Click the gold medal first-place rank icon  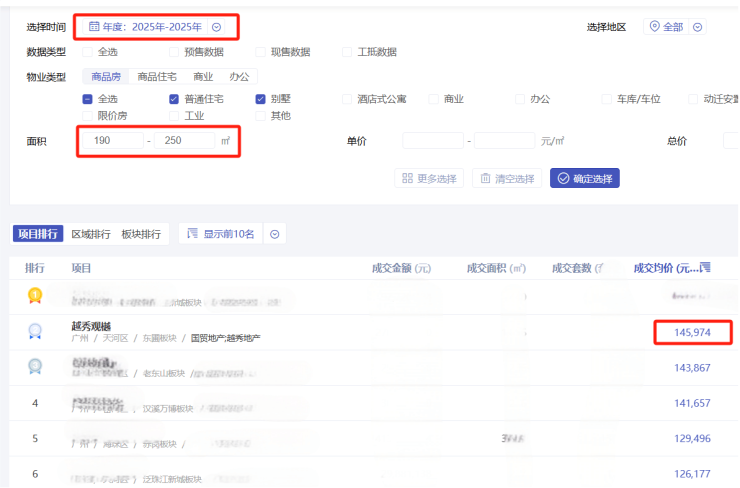[35, 295]
